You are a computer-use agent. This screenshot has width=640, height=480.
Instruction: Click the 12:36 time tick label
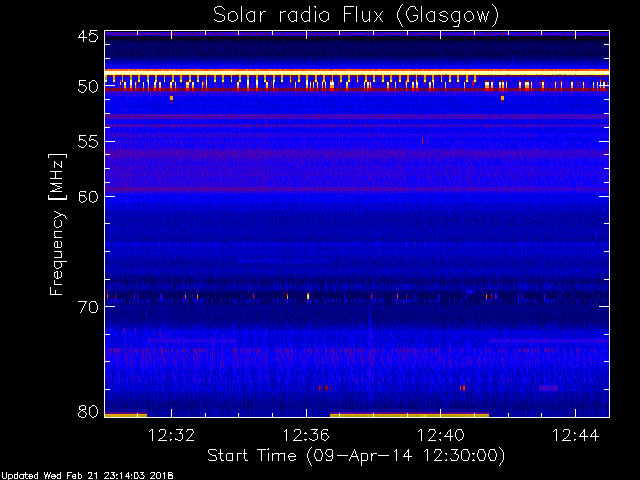point(306,435)
